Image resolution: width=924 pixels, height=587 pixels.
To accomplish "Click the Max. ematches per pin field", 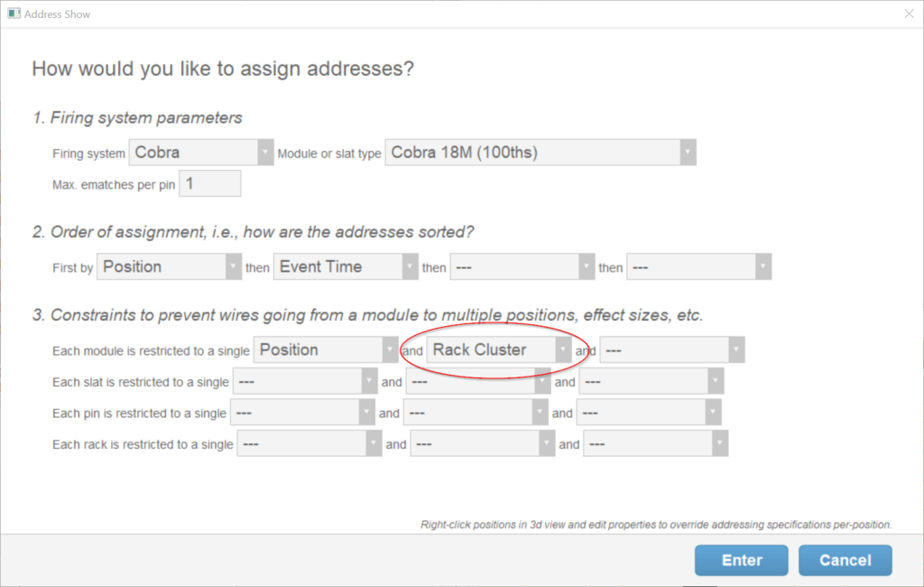I will pos(210,184).
